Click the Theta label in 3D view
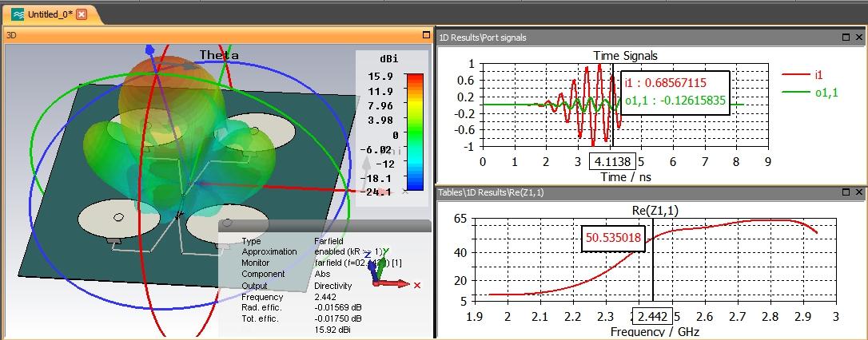 click(219, 55)
